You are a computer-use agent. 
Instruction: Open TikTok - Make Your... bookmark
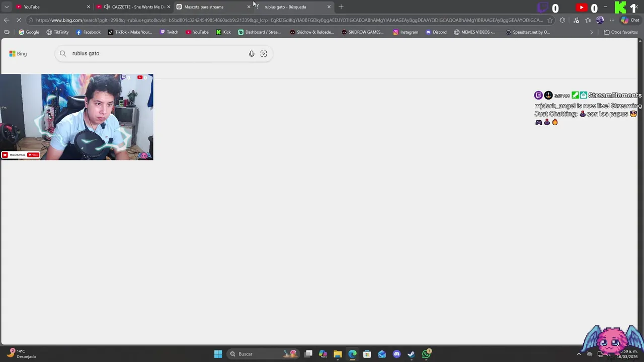tap(130, 32)
